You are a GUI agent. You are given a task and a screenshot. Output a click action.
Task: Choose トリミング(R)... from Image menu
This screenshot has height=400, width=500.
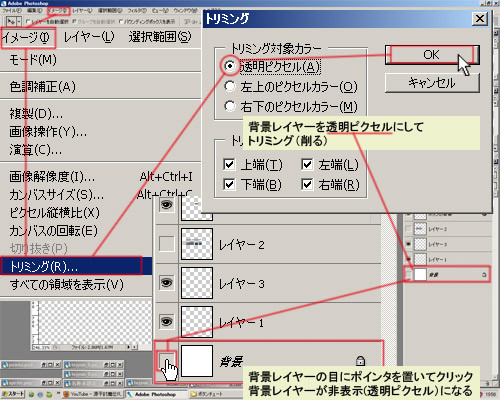tap(71, 266)
